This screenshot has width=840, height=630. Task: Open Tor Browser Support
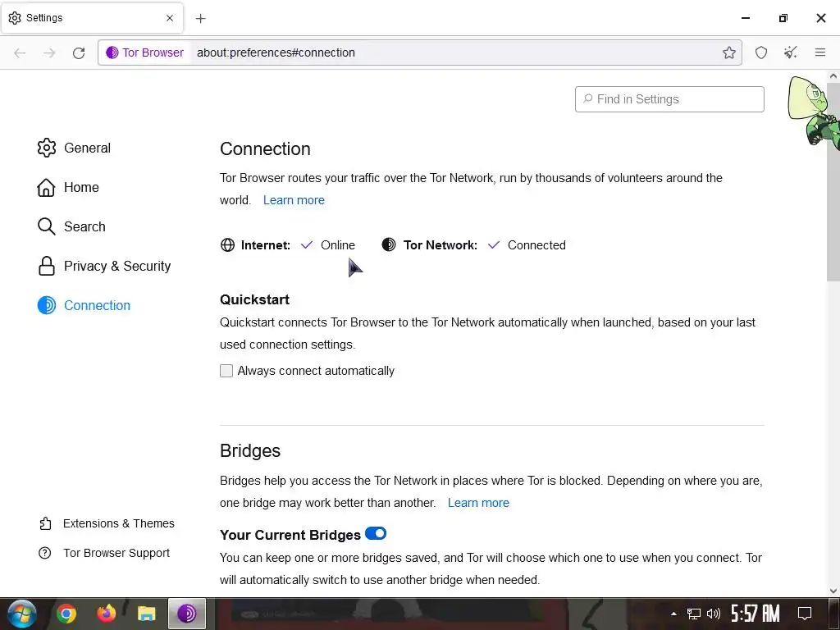104,553
